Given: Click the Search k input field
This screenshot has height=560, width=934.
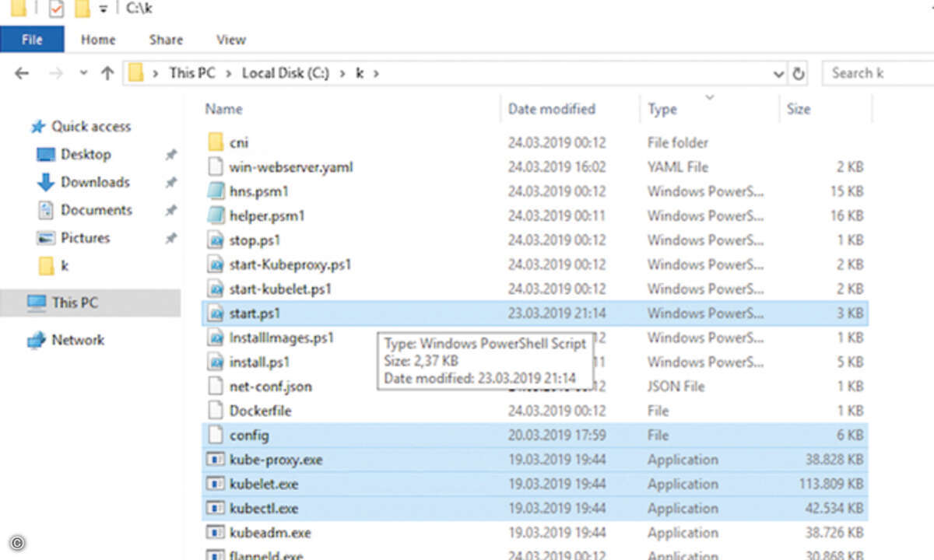Looking at the screenshot, I should point(878,73).
